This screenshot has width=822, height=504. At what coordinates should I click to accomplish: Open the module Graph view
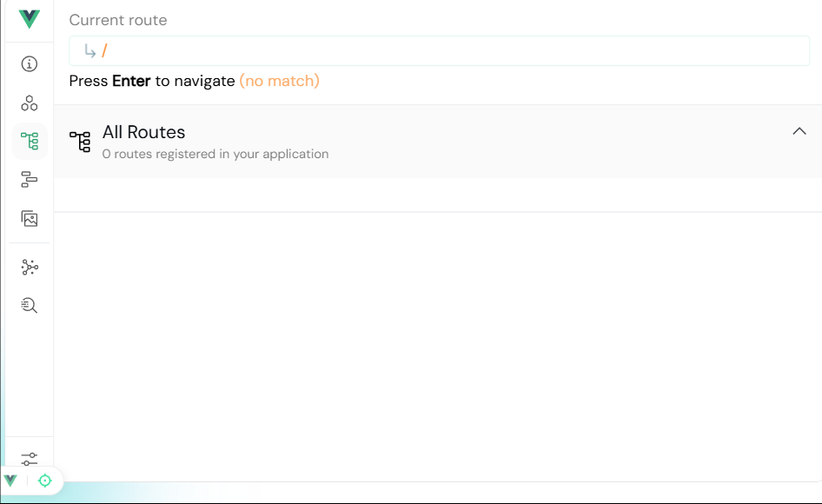[x=29, y=267]
